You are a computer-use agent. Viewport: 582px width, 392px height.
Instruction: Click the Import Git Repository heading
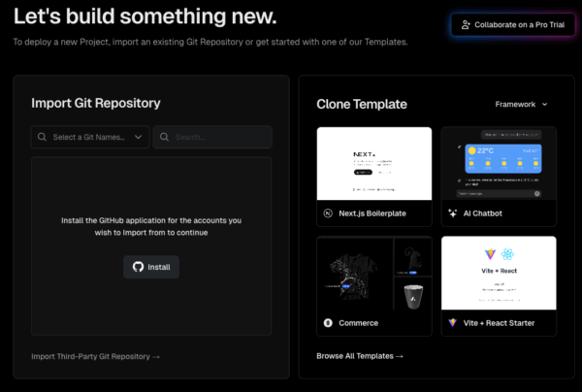[x=96, y=103]
